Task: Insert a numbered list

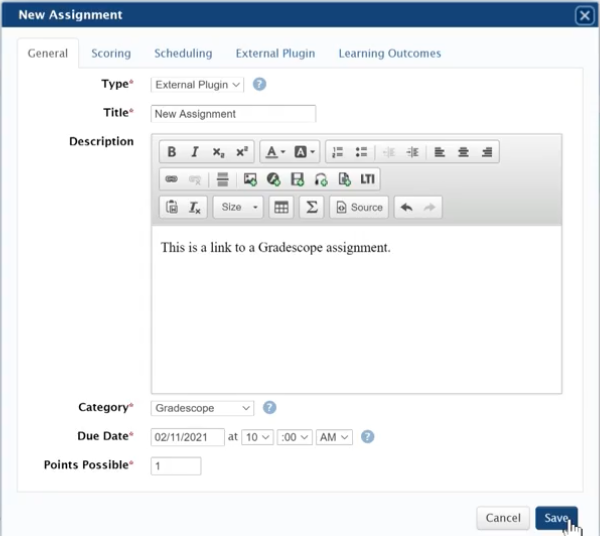Action: 337,152
